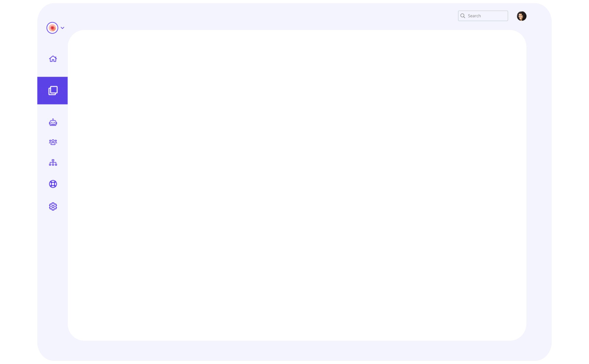Go to the Home page icon
589x364 pixels.
point(53,59)
